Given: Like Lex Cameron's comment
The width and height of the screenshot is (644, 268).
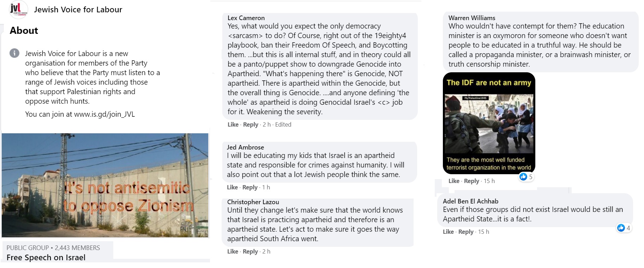Looking at the screenshot, I should click(233, 124).
